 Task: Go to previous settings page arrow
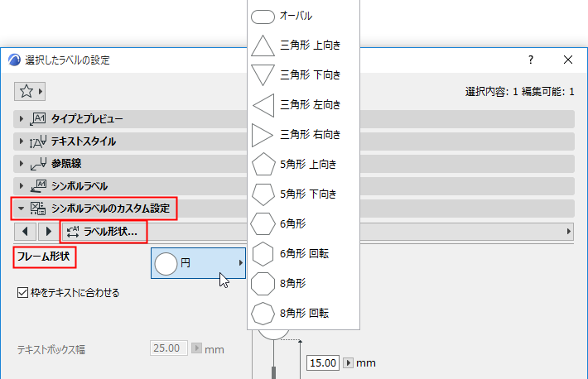(x=26, y=231)
